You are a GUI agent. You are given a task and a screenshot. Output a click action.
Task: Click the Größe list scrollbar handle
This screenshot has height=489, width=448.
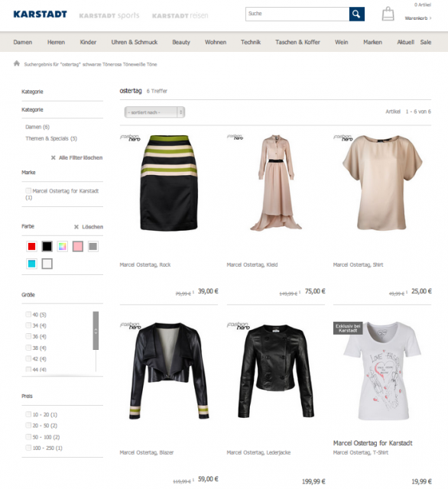(96, 331)
